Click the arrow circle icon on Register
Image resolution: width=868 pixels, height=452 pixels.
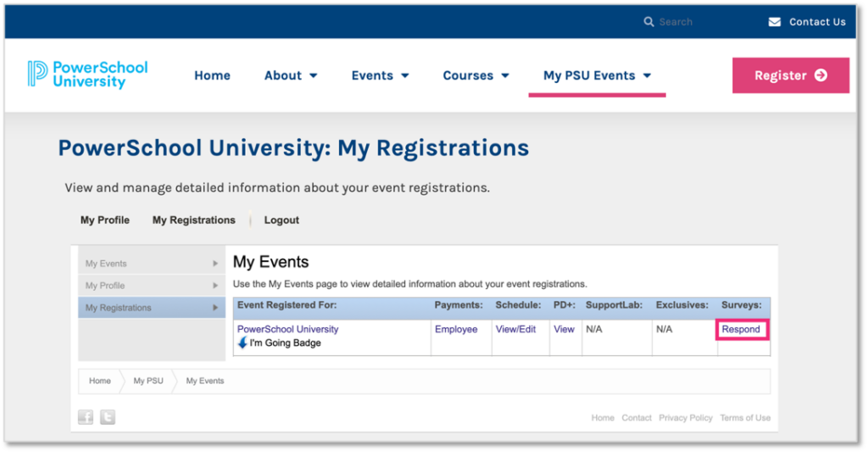[x=821, y=75]
